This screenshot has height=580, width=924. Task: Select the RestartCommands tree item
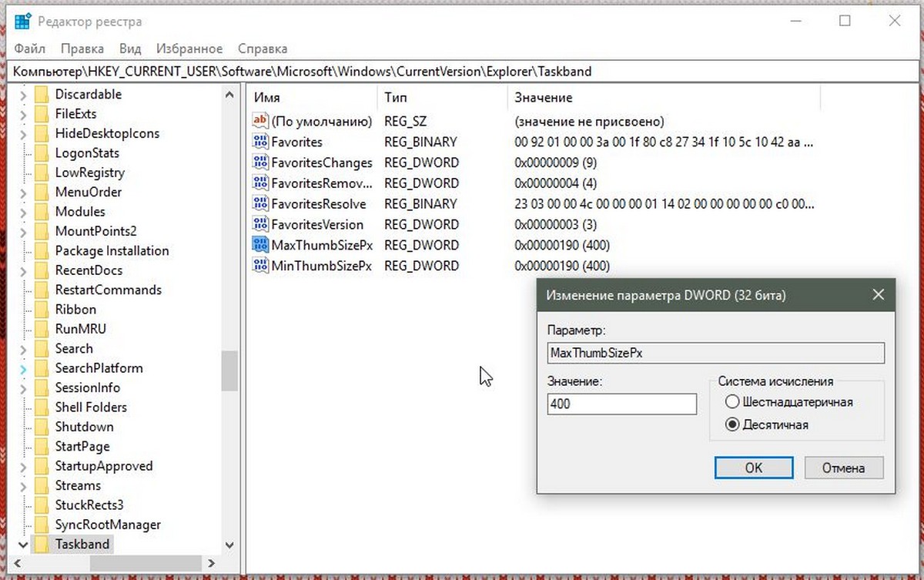pos(109,290)
